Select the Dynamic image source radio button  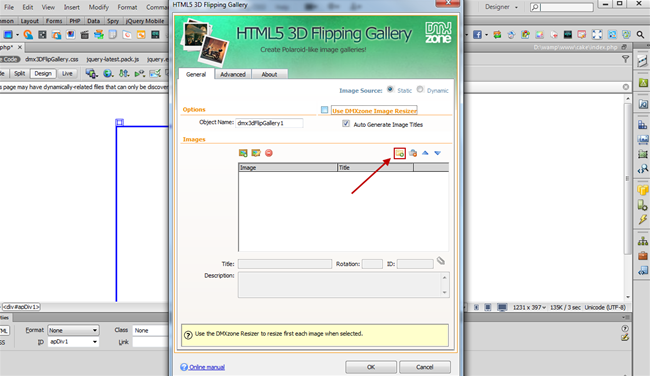pyautogui.click(x=420, y=90)
